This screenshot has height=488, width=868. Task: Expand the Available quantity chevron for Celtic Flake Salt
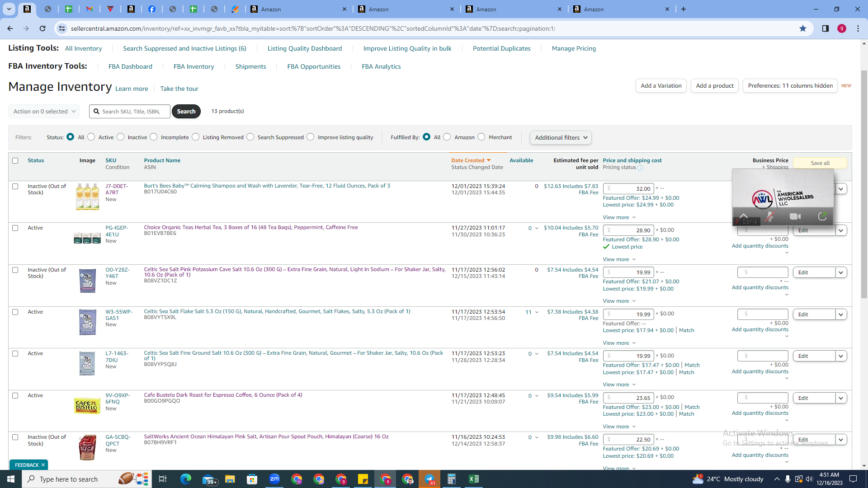(x=537, y=312)
